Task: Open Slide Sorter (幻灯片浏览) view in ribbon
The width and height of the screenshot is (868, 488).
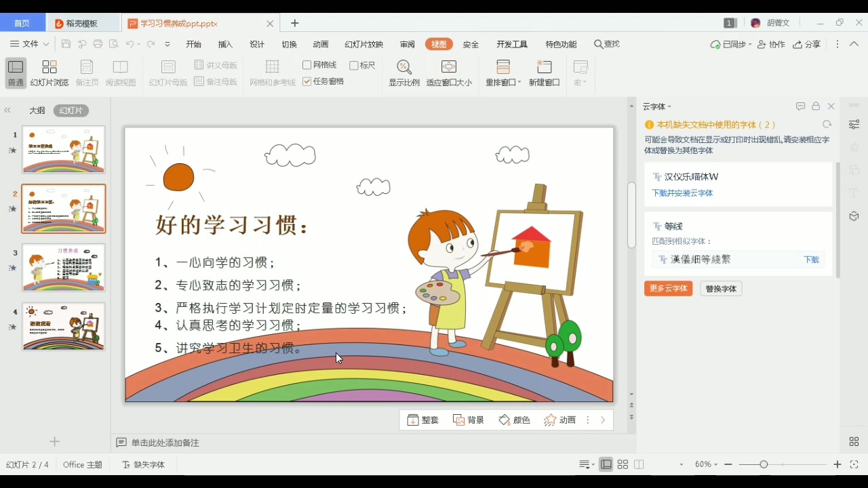Action: [50, 73]
